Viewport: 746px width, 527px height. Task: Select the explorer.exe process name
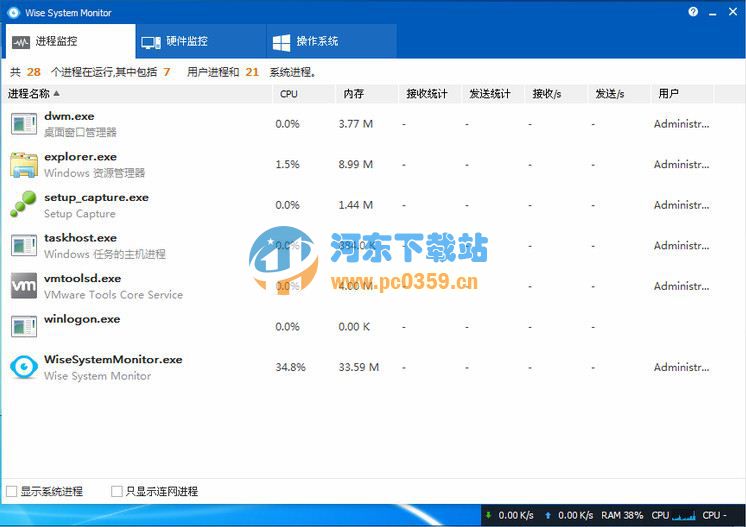click(80, 156)
